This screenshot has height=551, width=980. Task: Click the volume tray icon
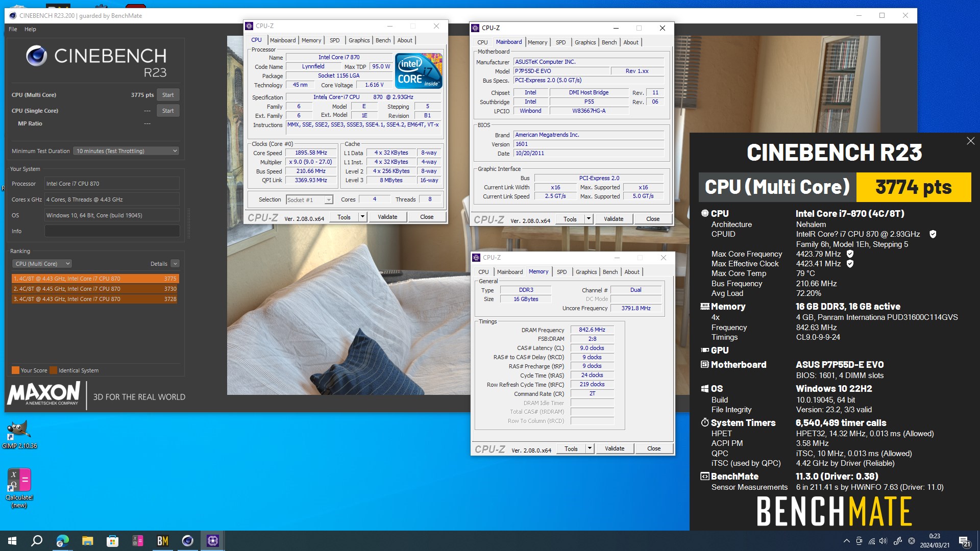pos(884,541)
